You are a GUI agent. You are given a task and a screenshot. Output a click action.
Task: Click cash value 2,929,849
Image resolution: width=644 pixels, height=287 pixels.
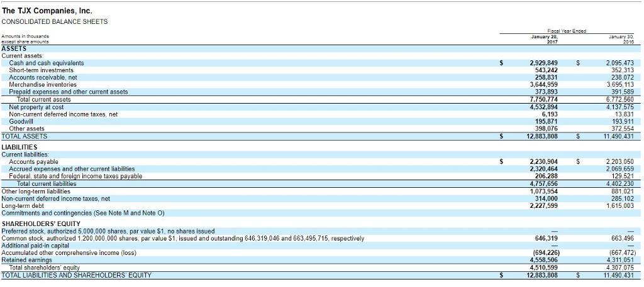pos(544,63)
